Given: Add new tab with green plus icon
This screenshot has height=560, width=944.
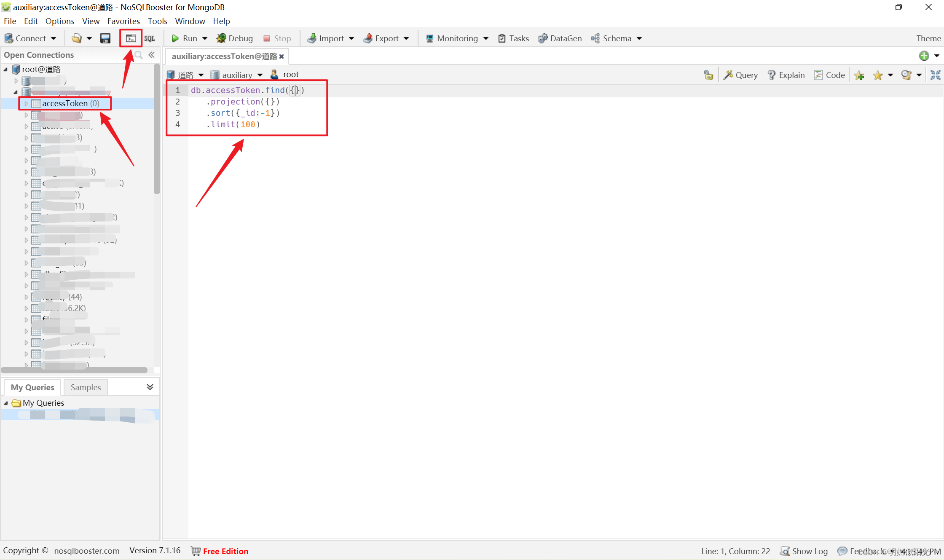Looking at the screenshot, I should click(924, 56).
